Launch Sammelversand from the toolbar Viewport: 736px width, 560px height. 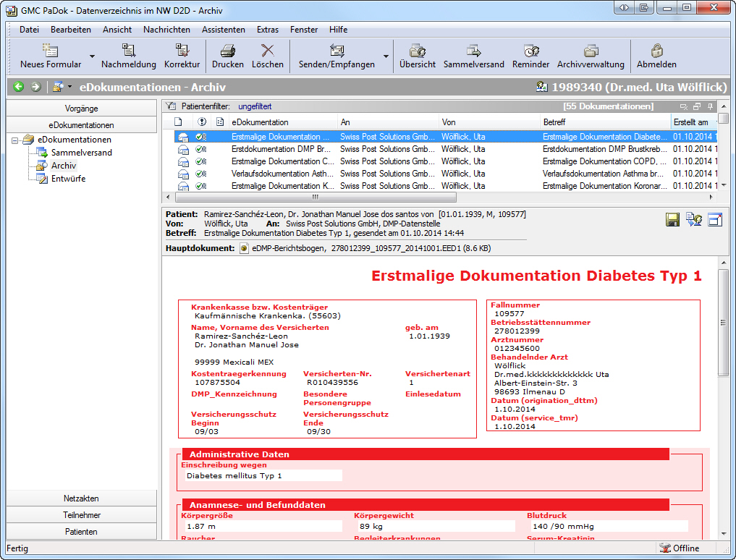click(473, 56)
